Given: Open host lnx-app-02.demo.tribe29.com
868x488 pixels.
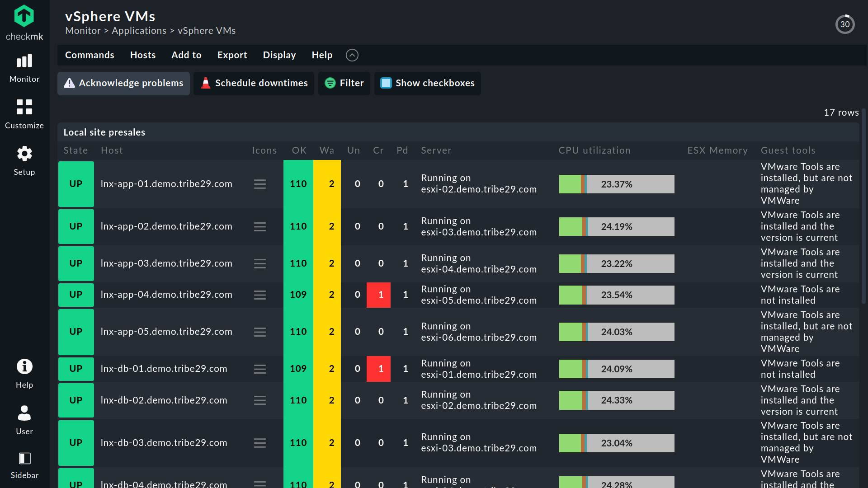Looking at the screenshot, I should [x=166, y=226].
